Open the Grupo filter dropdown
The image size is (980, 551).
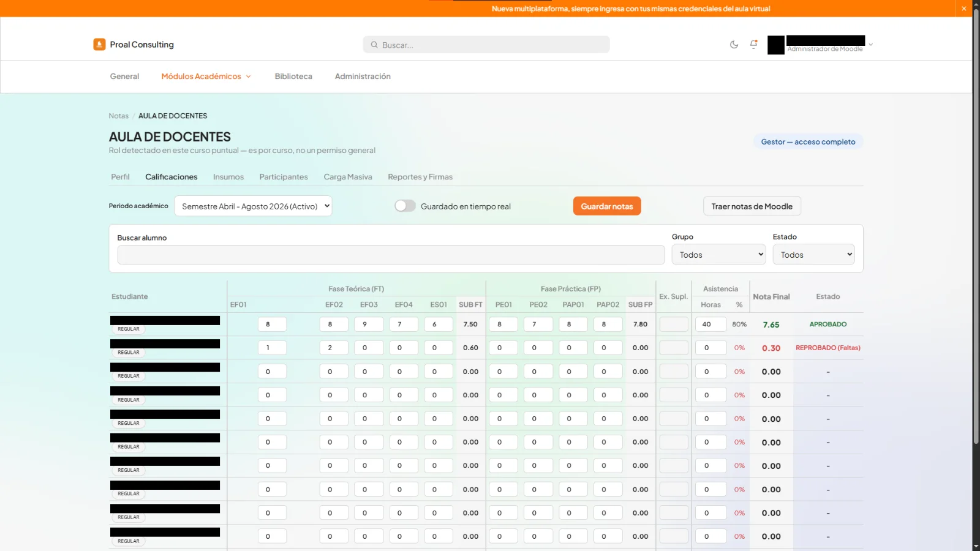point(719,255)
